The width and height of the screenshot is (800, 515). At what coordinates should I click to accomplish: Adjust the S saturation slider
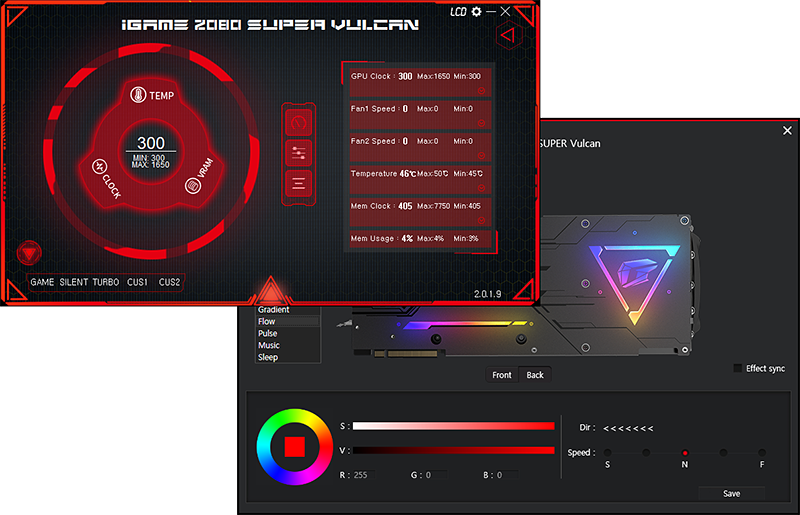coord(454,426)
